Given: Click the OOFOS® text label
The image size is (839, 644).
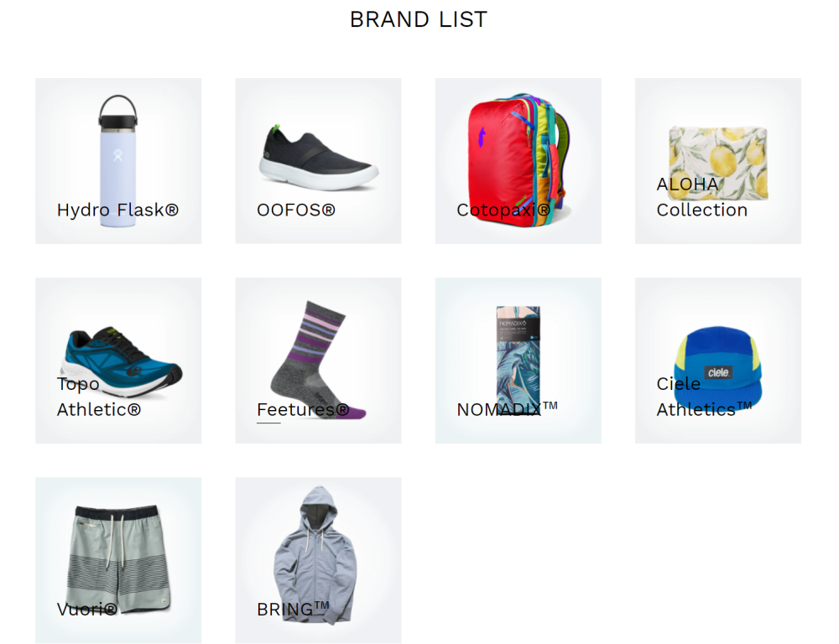Looking at the screenshot, I should pos(296,210).
